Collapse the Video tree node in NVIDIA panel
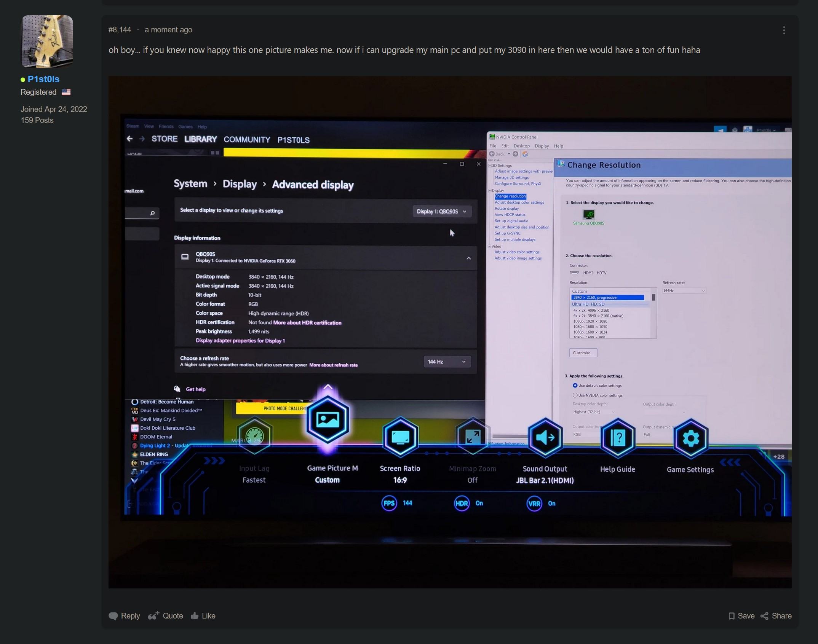 click(x=490, y=246)
